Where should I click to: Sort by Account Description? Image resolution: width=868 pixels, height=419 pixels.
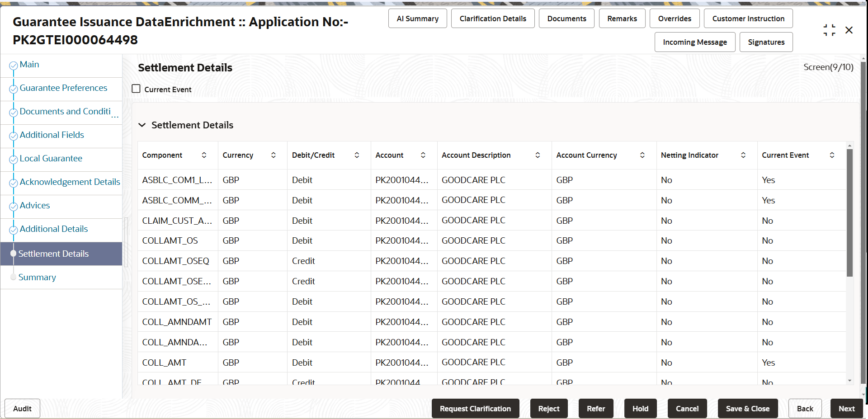pyautogui.click(x=538, y=155)
